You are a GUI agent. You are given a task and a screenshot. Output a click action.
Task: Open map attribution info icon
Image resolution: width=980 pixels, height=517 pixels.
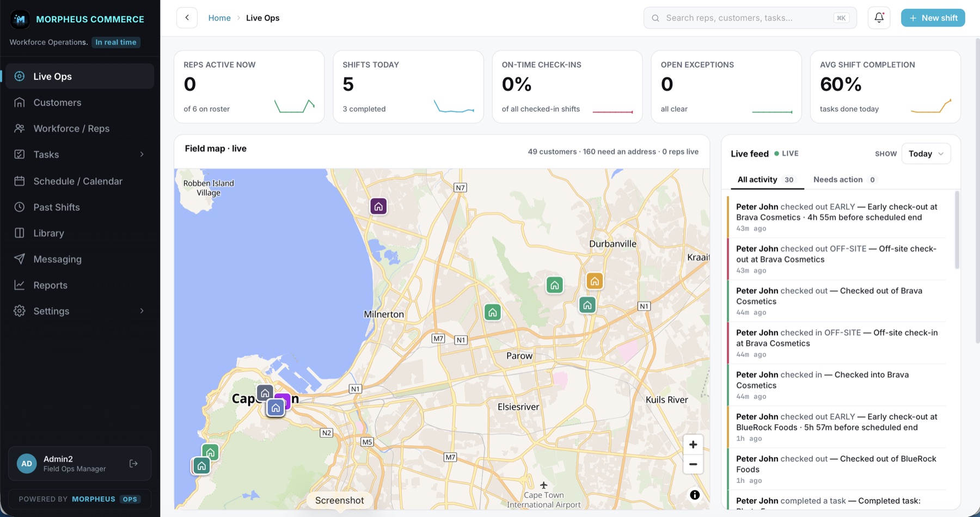(695, 495)
